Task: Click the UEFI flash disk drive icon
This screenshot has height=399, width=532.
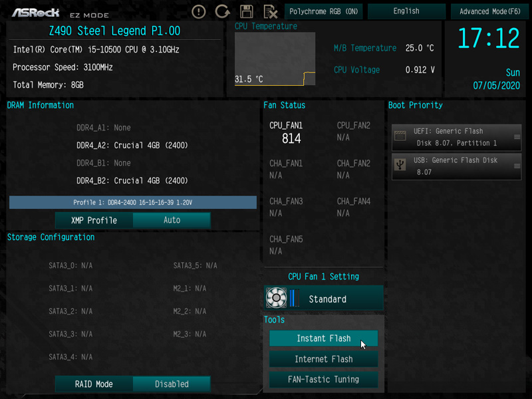Action: 400,136
